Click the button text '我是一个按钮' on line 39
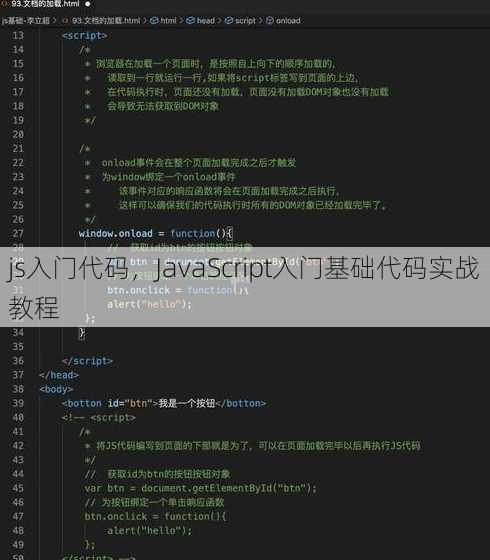This screenshot has height=560, width=490. click(x=187, y=404)
